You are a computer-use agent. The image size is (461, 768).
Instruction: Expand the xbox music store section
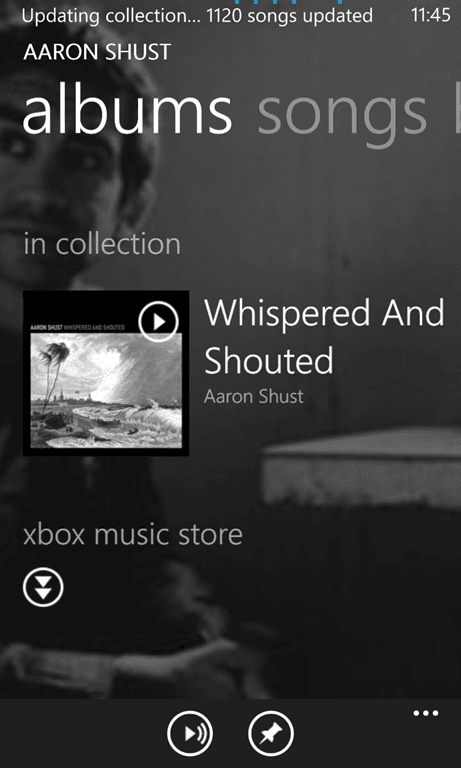[x=43, y=587]
